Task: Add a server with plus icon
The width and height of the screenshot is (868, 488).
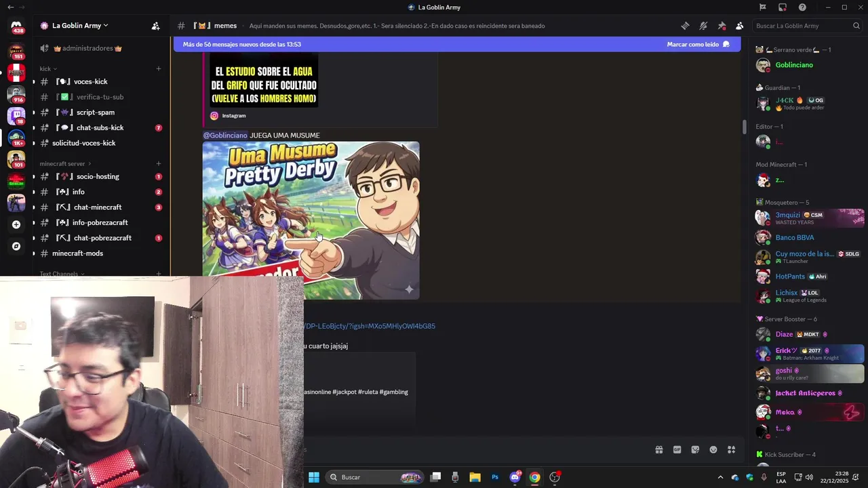Action: 16,224
